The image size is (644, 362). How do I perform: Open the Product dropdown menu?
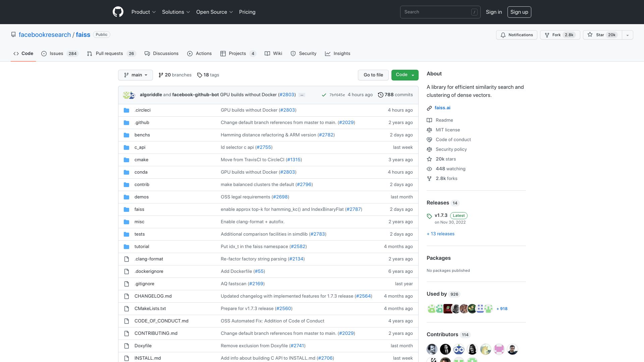click(144, 12)
